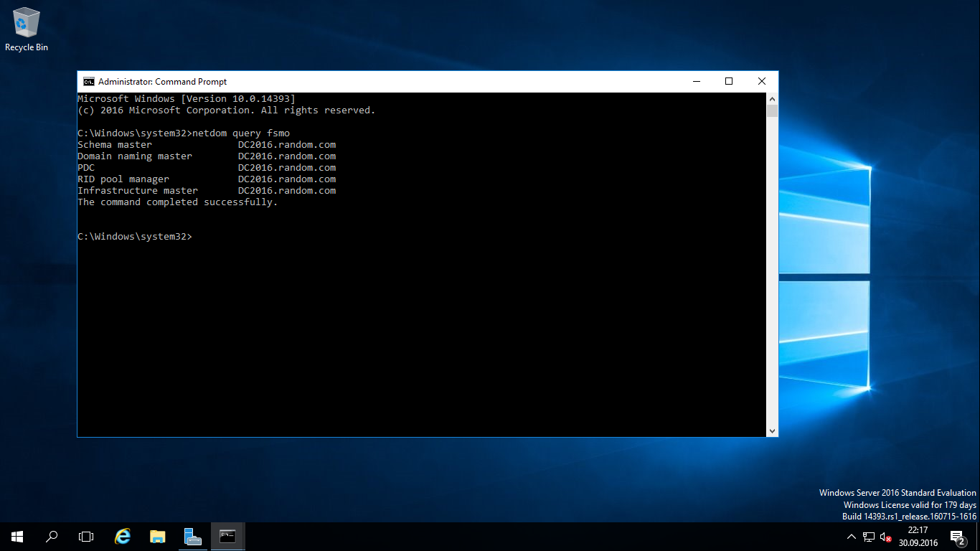Open File Explorer from taskbar
This screenshot has width=980, height=551.
pos(158,537)
